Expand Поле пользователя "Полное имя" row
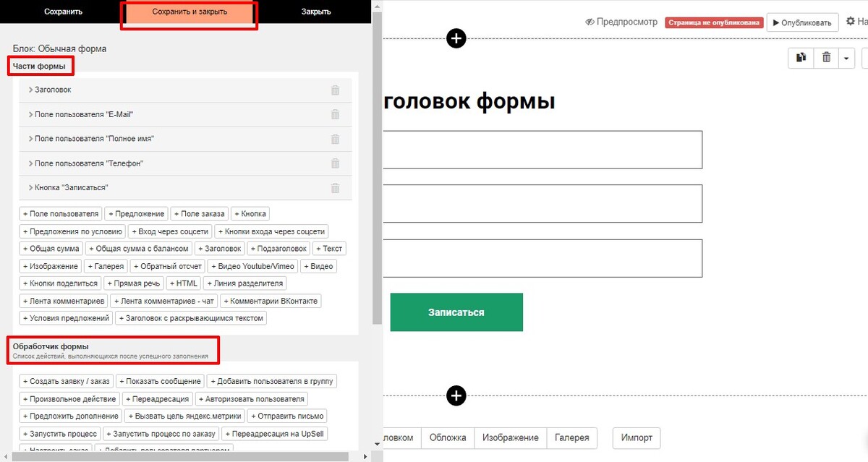 [185, 139]
